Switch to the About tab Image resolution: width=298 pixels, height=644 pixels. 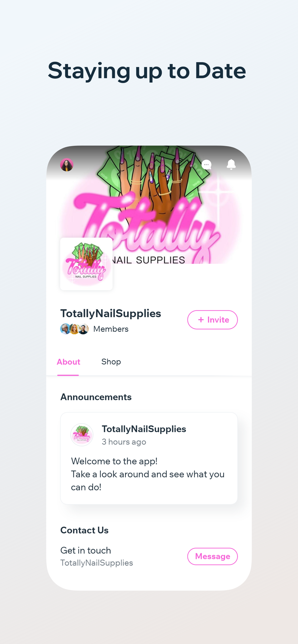click(68, 362)
